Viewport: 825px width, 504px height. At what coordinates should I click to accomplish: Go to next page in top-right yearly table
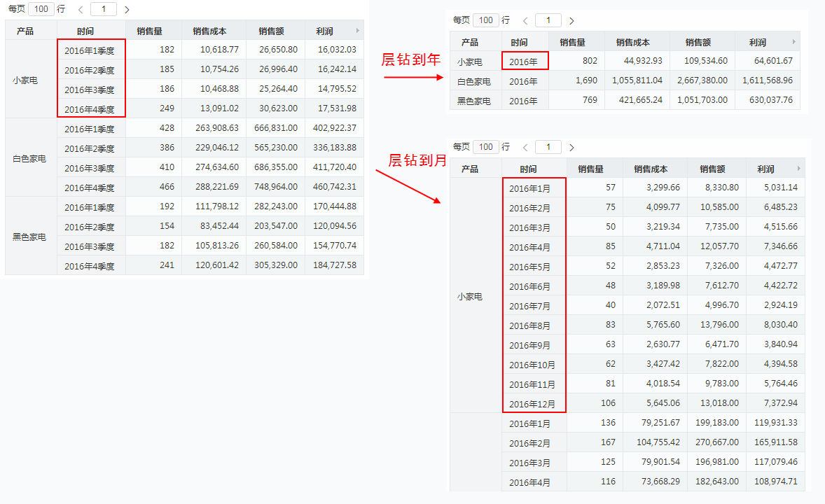click(571, 21)
